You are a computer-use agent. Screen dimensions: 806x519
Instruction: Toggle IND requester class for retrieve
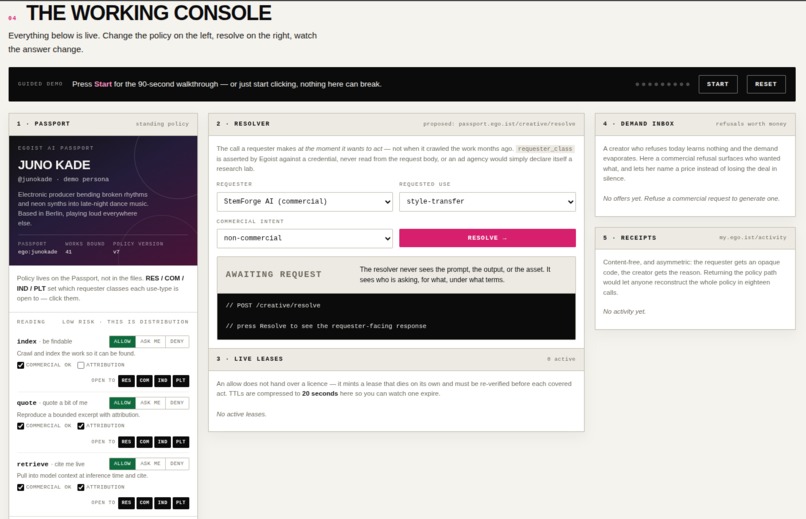pyautogui.click(x=162, y=503)
